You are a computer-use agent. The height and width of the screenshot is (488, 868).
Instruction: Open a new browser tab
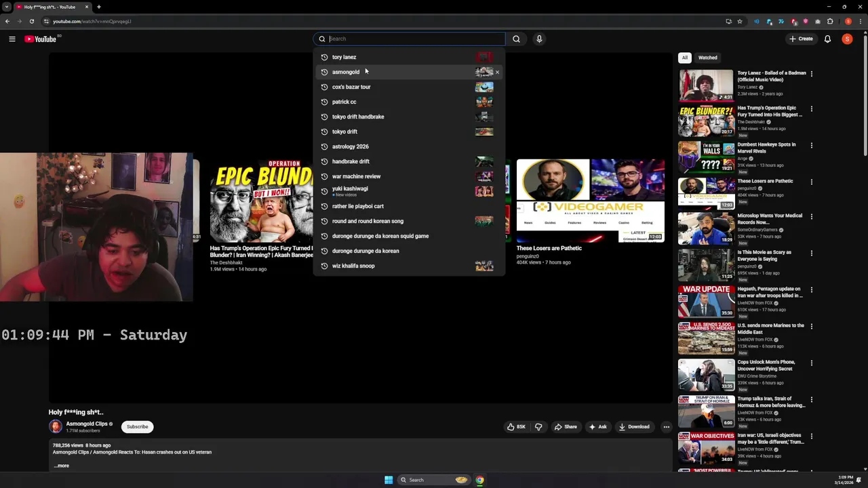pyautogui.click(x=99, y=7)
